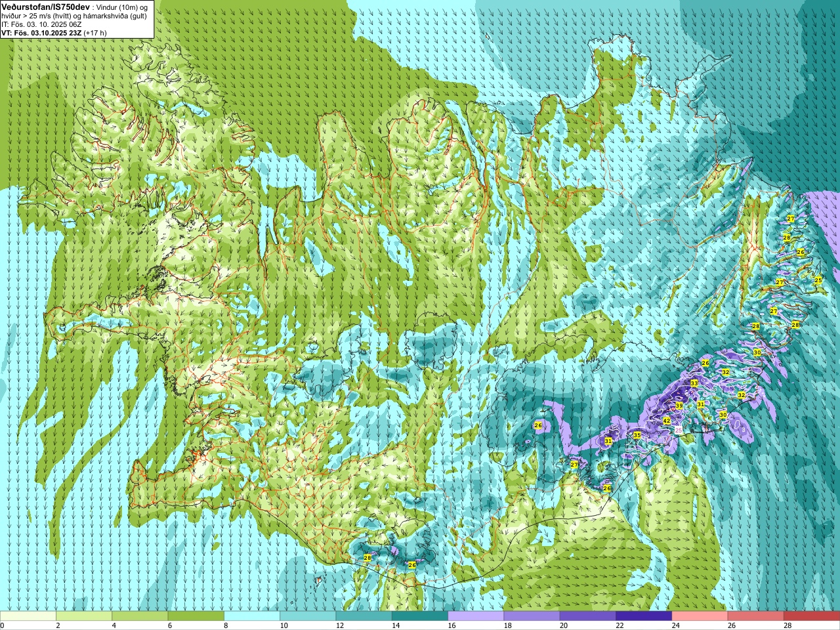Pick the 10–12 m/s legend color swatch
The height and width of the screenshot is (630, 840).
(x=308, y=616)
